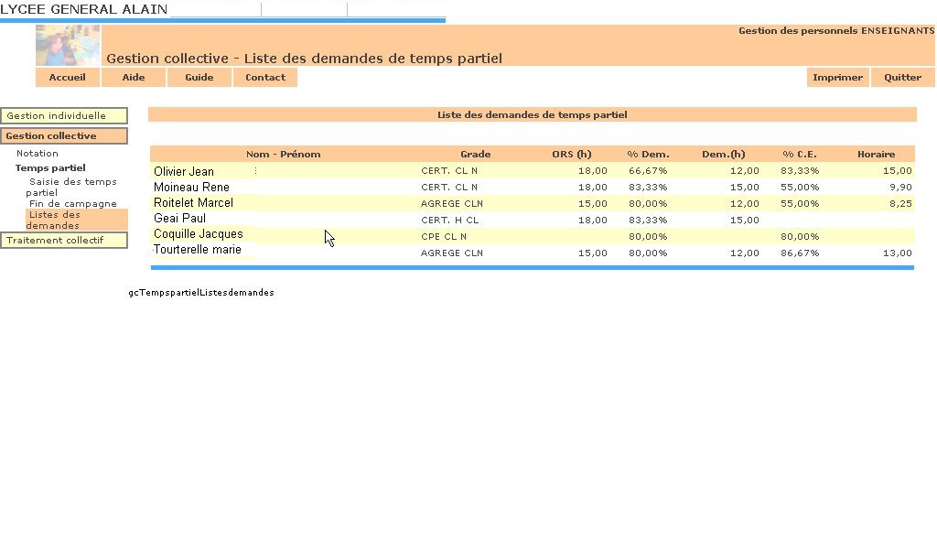Click the % Dem. column header
The image size is (937, 560).
(x=648, y=155)
